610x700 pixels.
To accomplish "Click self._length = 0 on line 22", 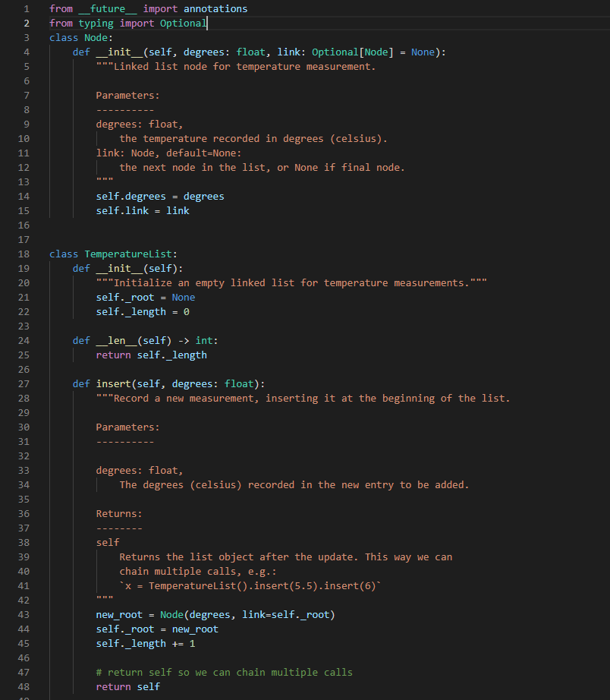I will pyautogui.click(x=144, y=311).
